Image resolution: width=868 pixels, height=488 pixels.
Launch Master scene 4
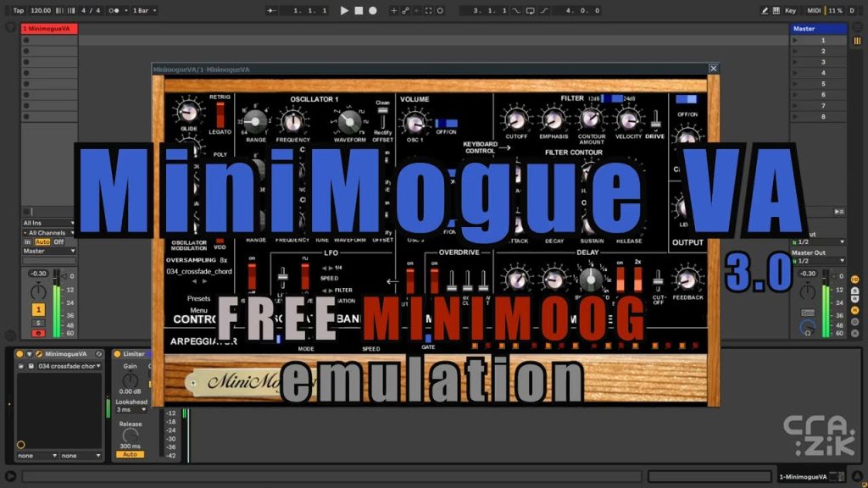795,73
